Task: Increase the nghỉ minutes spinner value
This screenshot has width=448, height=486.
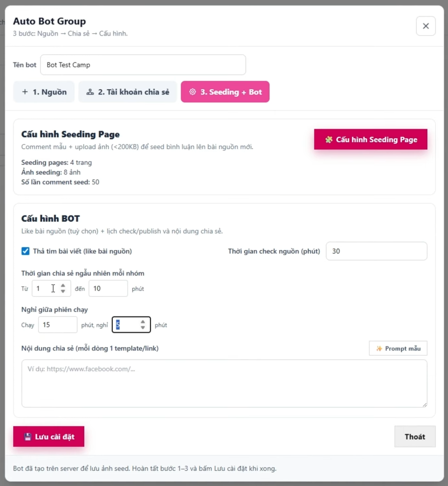Action: [143, 322]
